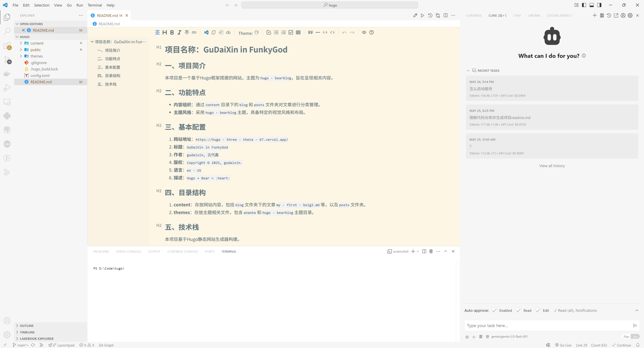Open Cline history clock icon
Viewport: 644px width, 348px height.
609,15
